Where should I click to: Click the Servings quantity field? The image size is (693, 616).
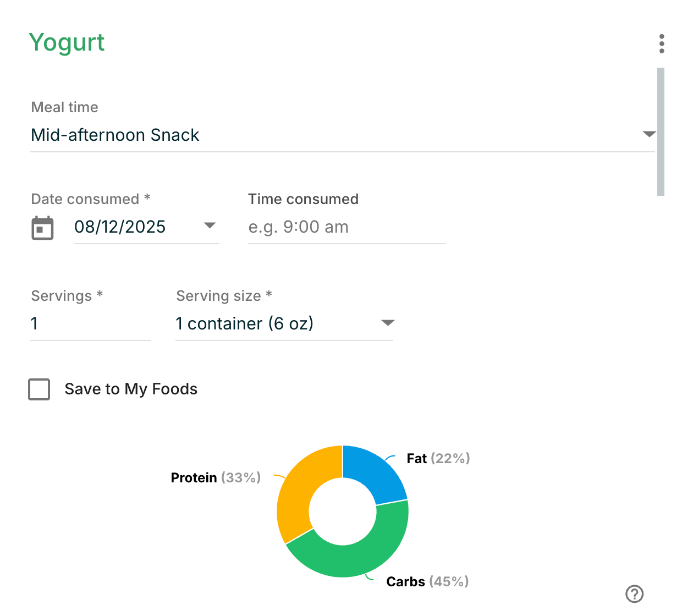pos(90,324)
